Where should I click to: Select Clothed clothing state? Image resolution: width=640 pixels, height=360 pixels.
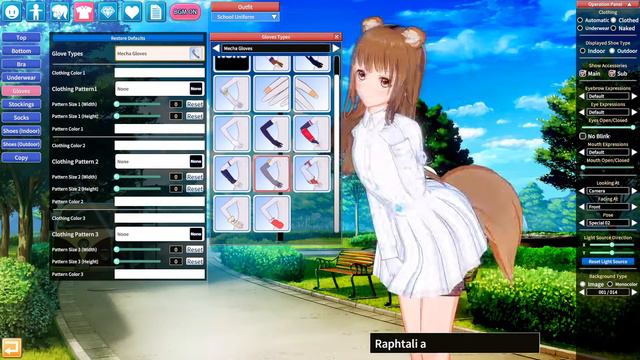613,20
